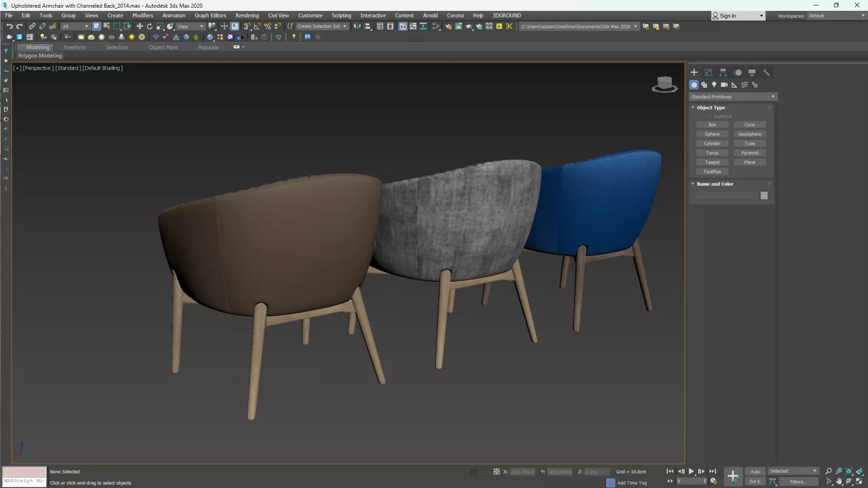Click the Sphere primitive button

point(712,134)
